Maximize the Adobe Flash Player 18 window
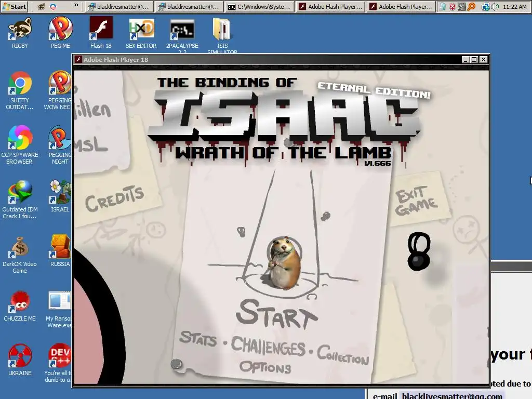The height and width of the screenshot is (399, 532). (x=474, y=60)
